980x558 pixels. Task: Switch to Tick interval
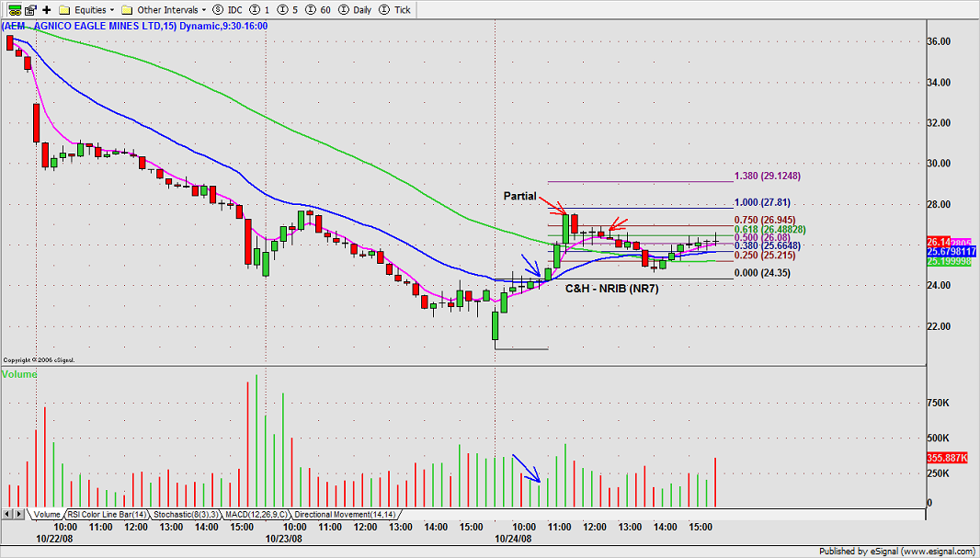(395, 10)
